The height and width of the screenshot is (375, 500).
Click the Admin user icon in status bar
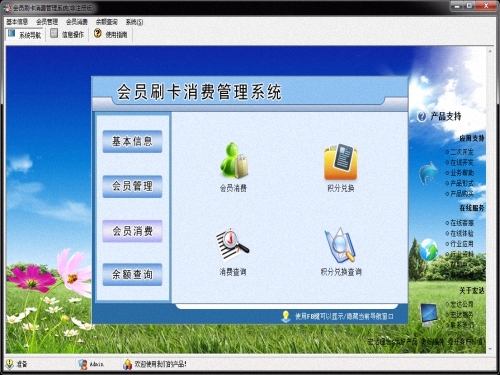(83, 364)
